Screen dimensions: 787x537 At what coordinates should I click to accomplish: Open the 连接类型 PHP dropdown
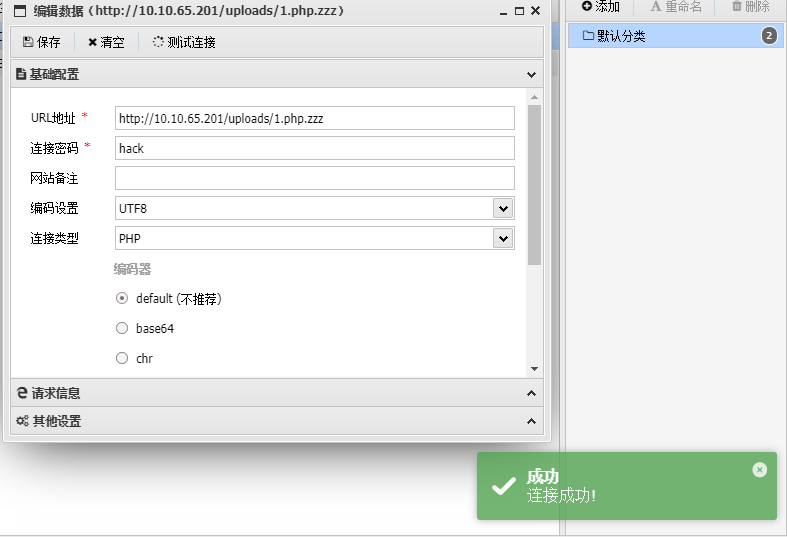[x=503, y=238]
